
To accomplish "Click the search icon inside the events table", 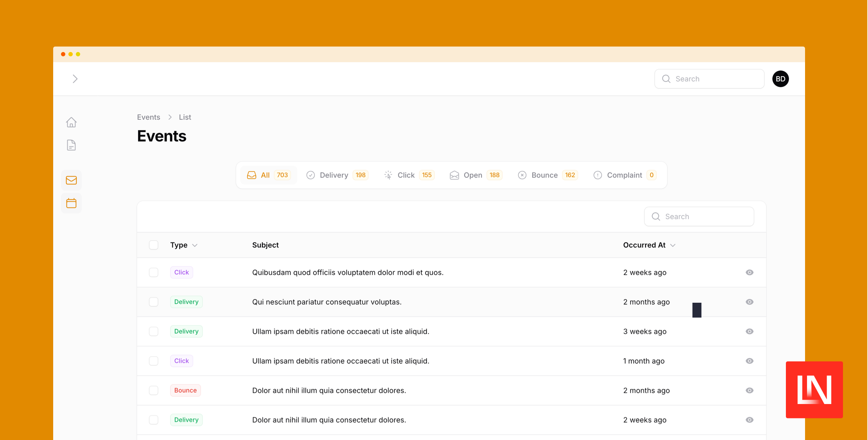I will point(656,216).
